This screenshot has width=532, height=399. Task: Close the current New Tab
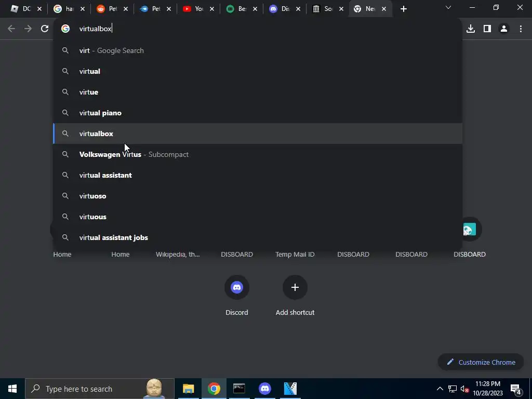point(384,9)
